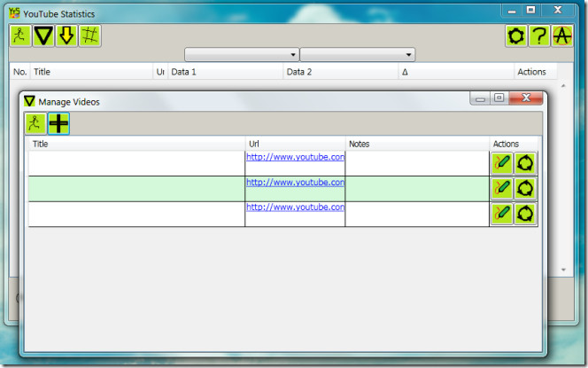
Task: Add a video with the plus icon
Action: click(x=58, y=123)
